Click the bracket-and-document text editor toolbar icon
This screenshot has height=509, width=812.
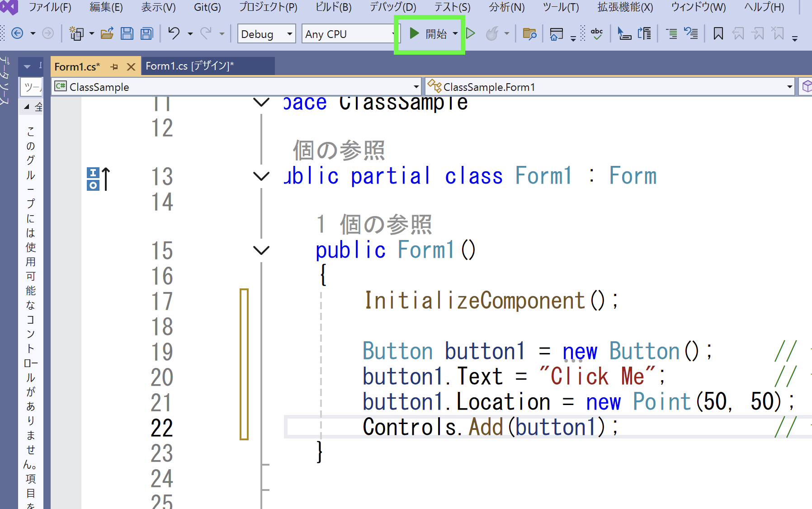tap(644, 33)
